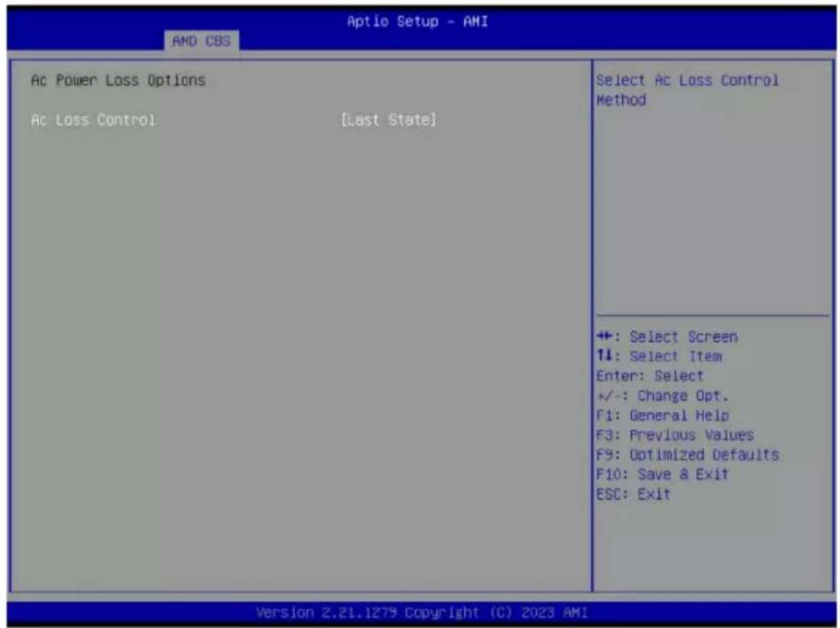Click the ESC: Exit hint

coord(633,494)
